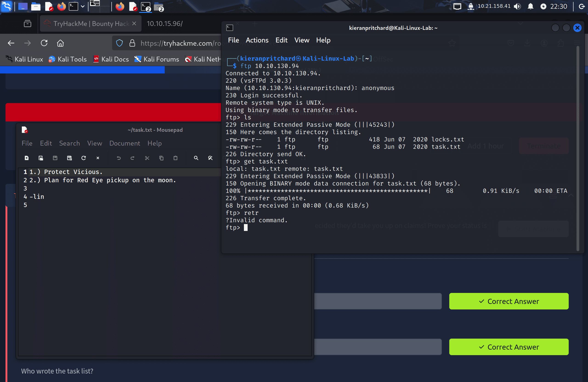Reload the Firefox page
The width and height of the screenshot is (588, 382).
pyautogui.click(x=44, y=43)
